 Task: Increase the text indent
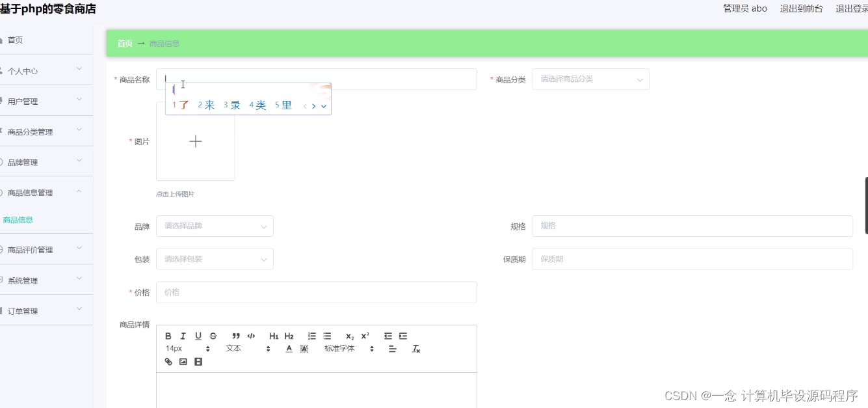tap(403, 336)
